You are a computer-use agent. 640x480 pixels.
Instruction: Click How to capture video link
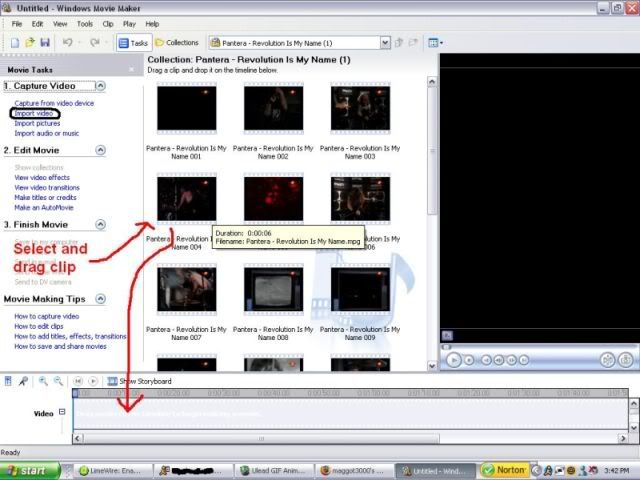point(47,316)
